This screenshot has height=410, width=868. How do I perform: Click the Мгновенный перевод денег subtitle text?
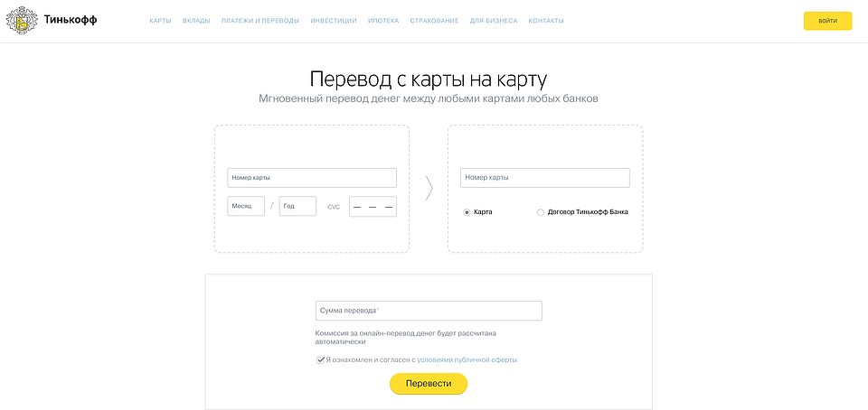tap(429, 99)
